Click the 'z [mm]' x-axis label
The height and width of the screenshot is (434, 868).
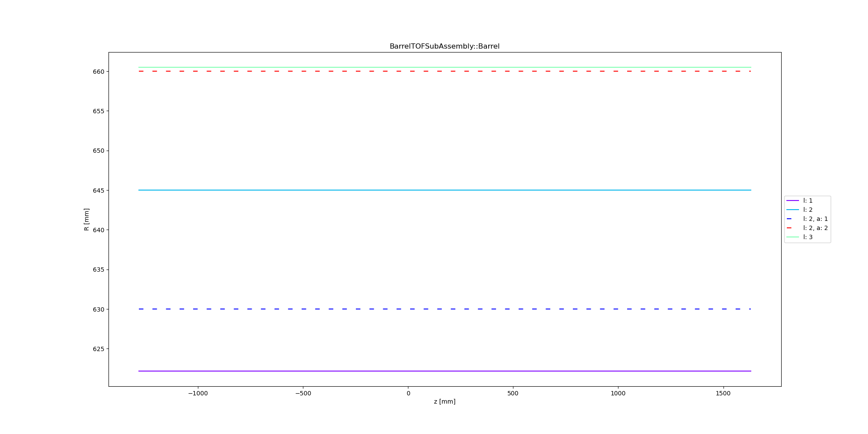coord(444,401)
